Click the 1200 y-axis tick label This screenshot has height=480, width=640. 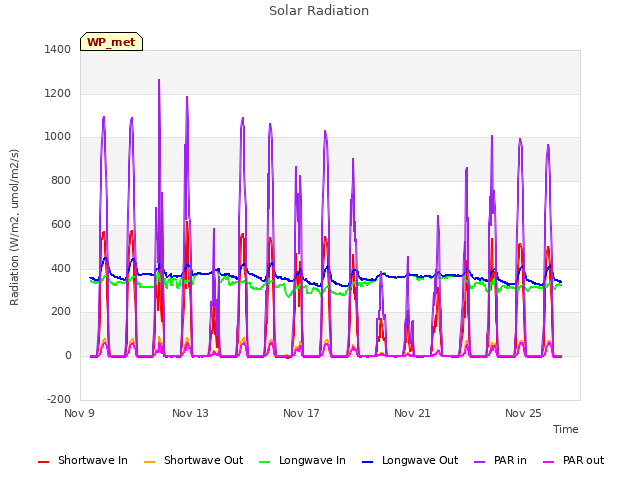[58, 93]
